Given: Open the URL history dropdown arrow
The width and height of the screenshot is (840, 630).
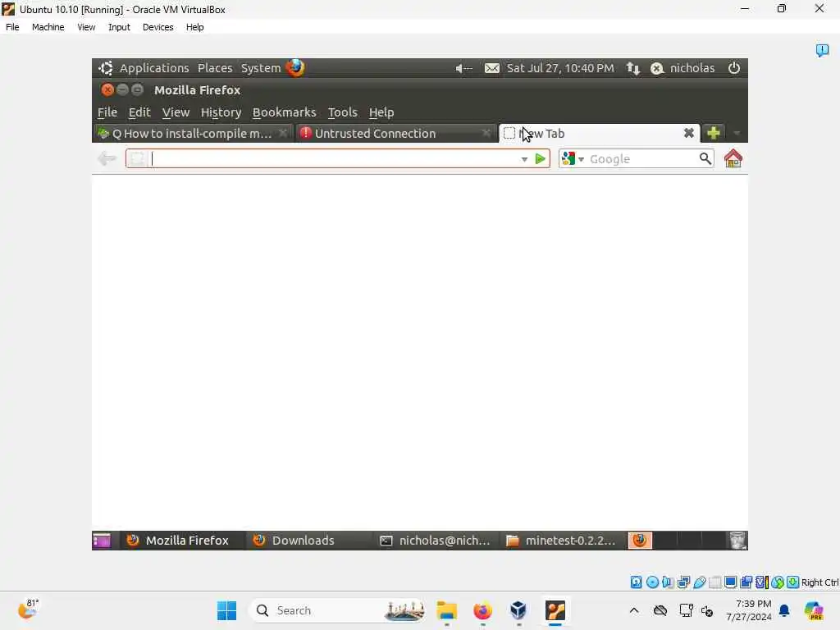Looking at the screenshot, I should (524, 159).
